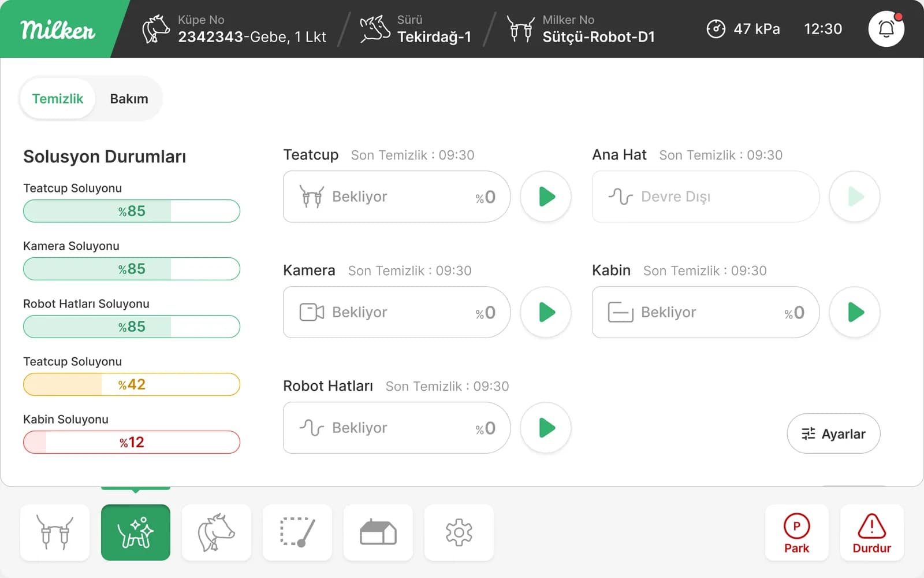Viewport: 924px width, 578px height.
Task: Select the Temizlik tab
Action: point(58,99)
